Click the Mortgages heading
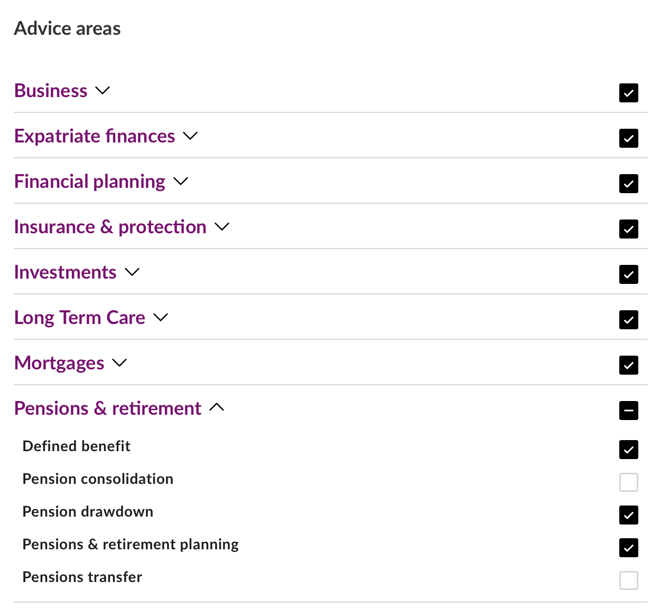The image size is (670, 610). [59, 363]
